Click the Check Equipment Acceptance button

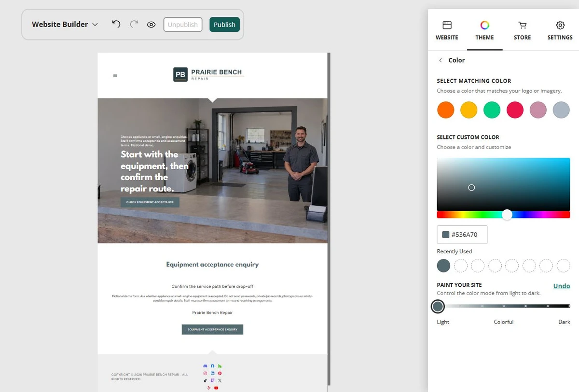[150, 202]
